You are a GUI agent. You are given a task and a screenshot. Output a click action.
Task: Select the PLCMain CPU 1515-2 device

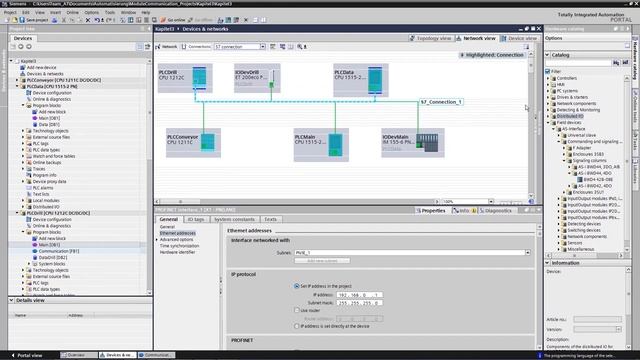pos(321,144)
